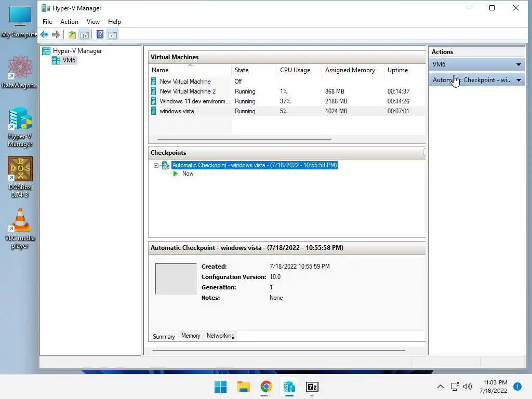Click the icon of the Off New Virtual Machine
This screenshot has width=532, height=399.
click(154, 82)
